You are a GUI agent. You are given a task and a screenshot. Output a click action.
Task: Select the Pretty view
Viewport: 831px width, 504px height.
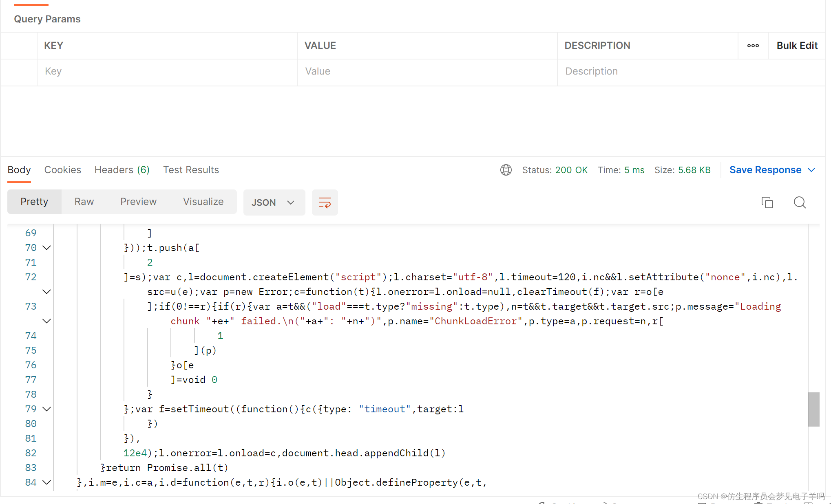pyautogui.click(x=34, y=202)
